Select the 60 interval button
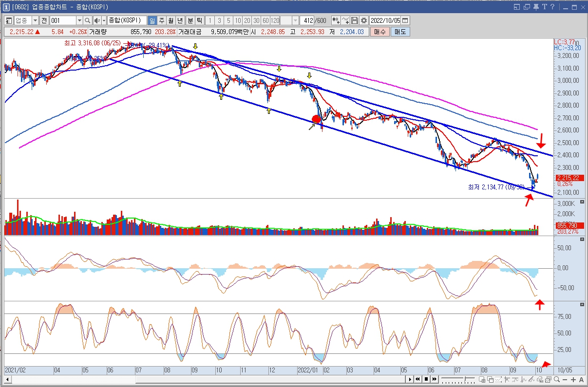The height and width of the screenshot is (387, 588). pyautogui.click(x=265, y=20)
